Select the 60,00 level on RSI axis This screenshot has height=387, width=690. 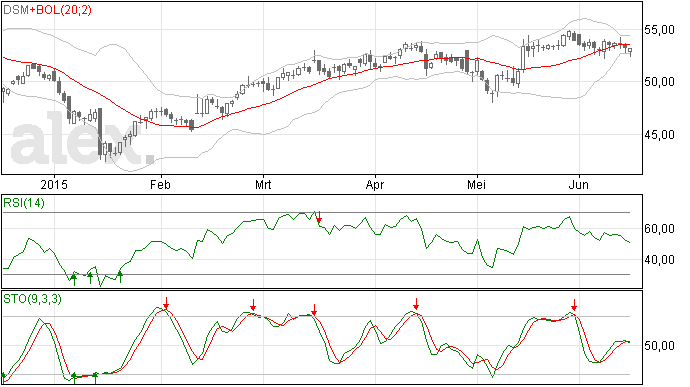coord(659,229)
